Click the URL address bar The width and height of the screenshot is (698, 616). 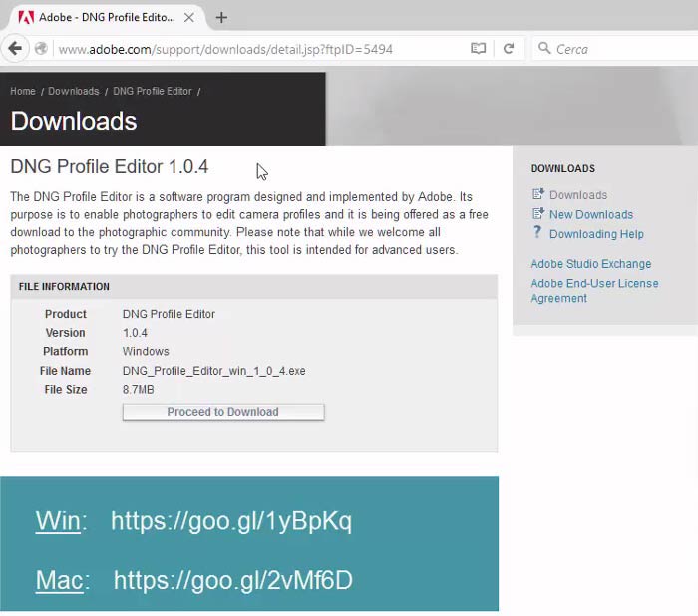point(260,49)
